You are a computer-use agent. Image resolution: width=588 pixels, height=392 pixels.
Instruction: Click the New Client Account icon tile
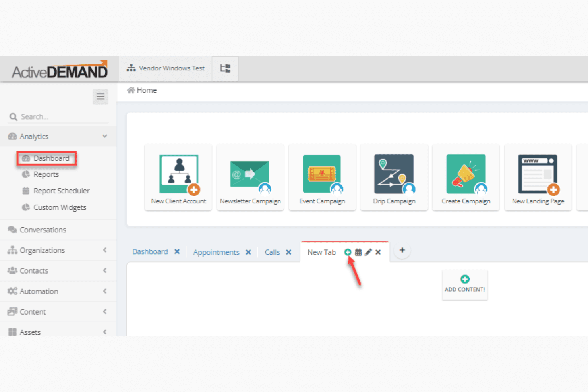tap(178, 178)
